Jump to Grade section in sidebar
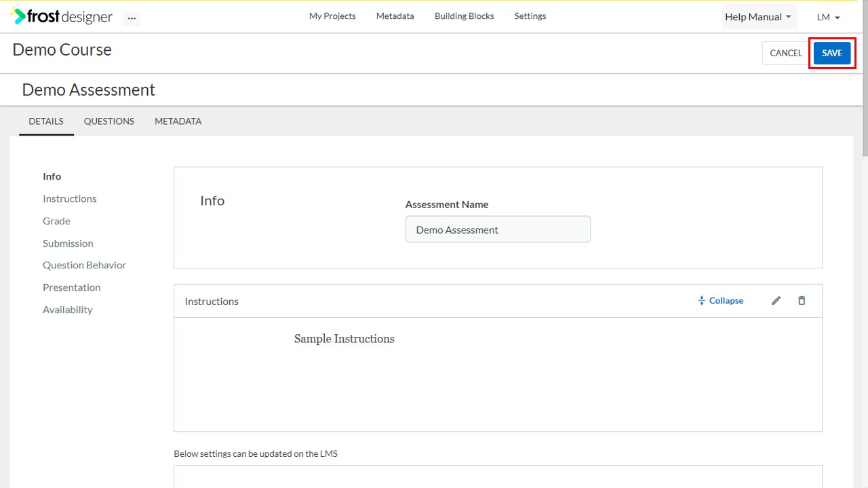Image resolution: width=868 pixels, height=488 pixels. click(x=56, y=221)
